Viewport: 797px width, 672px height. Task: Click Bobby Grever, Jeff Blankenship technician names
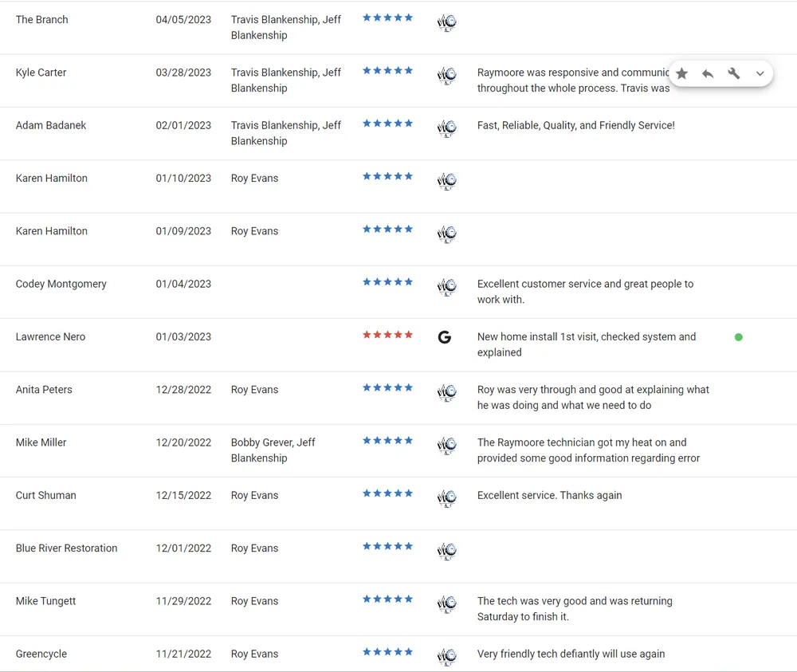pyautogui.click(x=273, y=450)
